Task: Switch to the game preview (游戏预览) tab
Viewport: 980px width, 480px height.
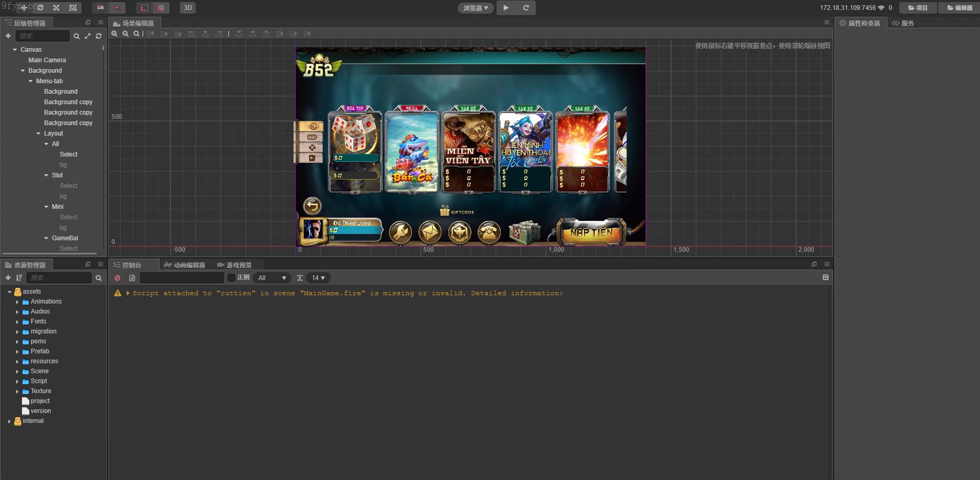Action: pyautogui.click(x=234, y=265)
